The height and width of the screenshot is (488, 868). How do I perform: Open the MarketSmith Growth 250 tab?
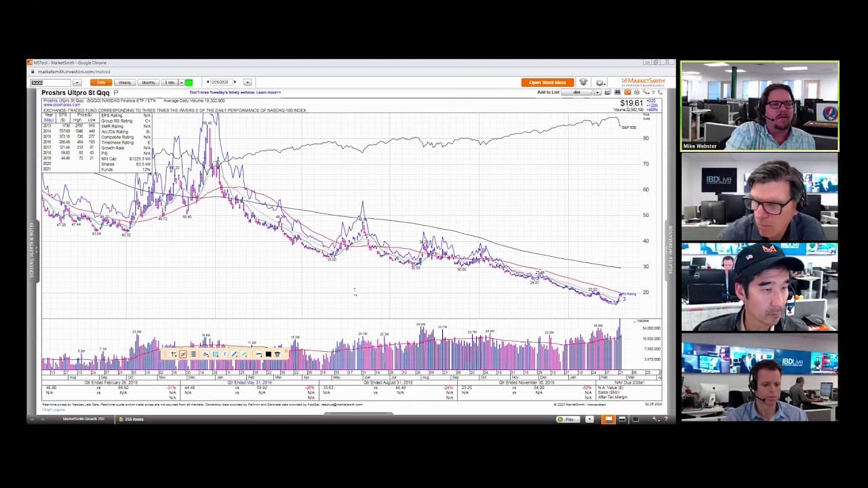(x=83, y=419)
